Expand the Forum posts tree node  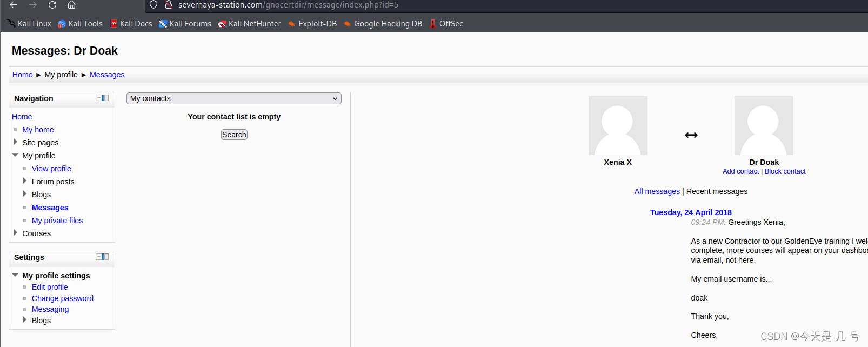(x=24, y=181)
